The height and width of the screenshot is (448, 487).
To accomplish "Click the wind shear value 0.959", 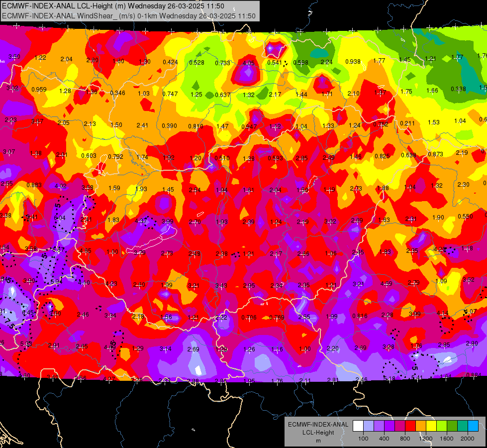I will click(39, 90).
